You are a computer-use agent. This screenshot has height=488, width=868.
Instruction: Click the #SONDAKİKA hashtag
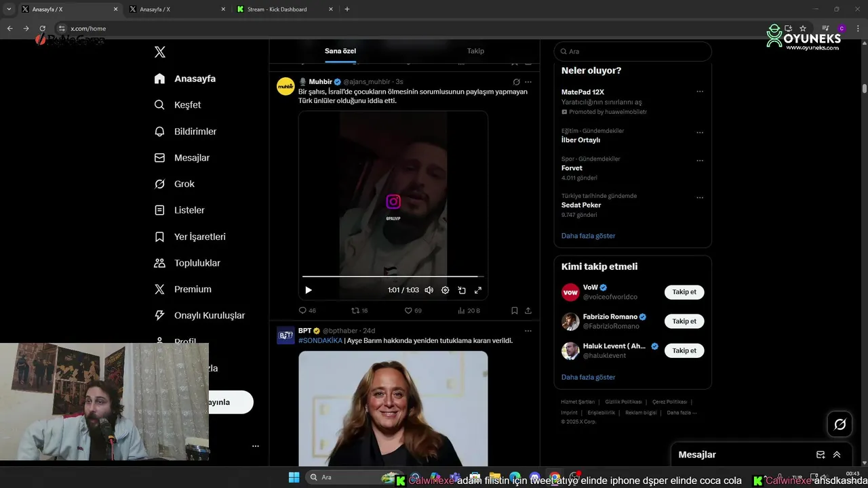pyautogui.click(x=320, y=341)
